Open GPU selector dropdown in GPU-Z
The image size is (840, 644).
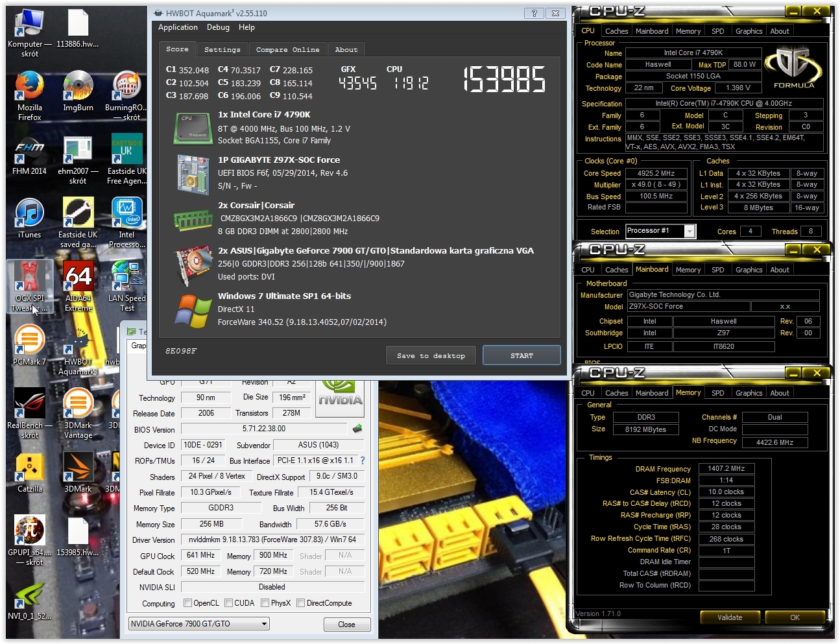pyautogui.click(x=199, y=624)
